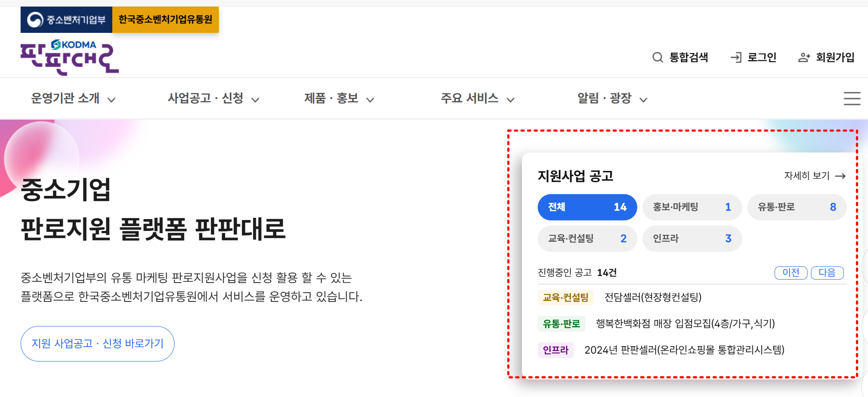The width and height of the screenshot is (868, 397).
Task: Click the 중소벤처기업부 ministry logo
Action: click(66, 20)
